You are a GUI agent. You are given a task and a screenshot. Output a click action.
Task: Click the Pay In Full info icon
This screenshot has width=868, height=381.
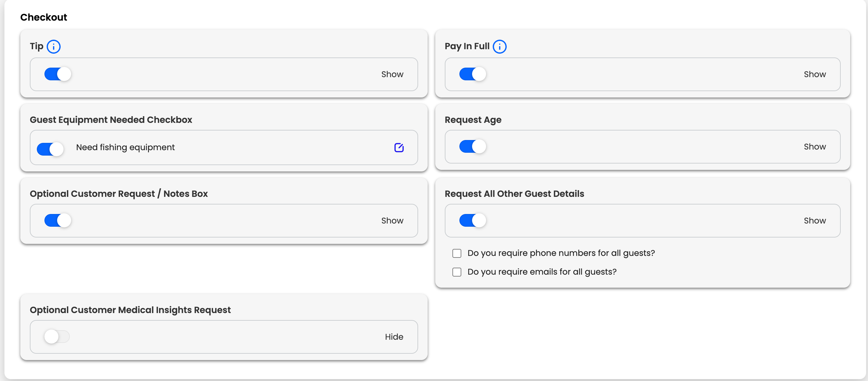(x=499, y=46)
